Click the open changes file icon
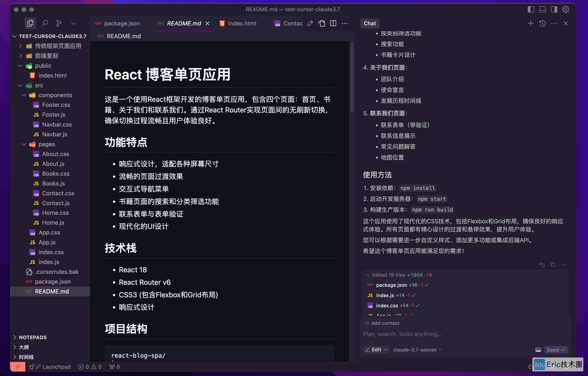This screenshot has width=588, height=376. pyautogui.click(x=322, y=24)
